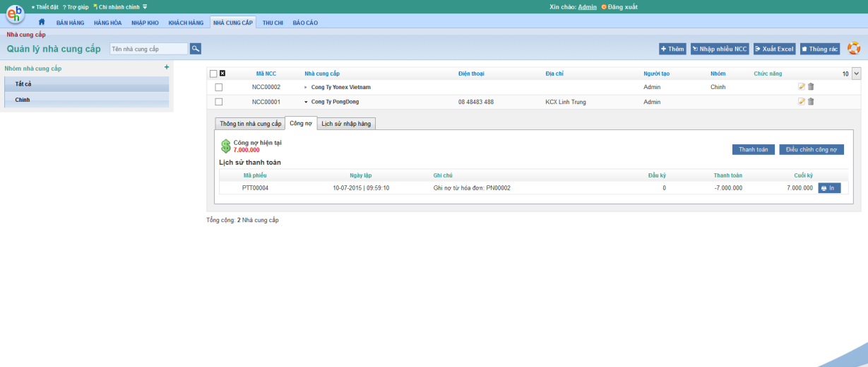Click the Địa chỉ column header

pyautogui.click(x=554, y=74)
